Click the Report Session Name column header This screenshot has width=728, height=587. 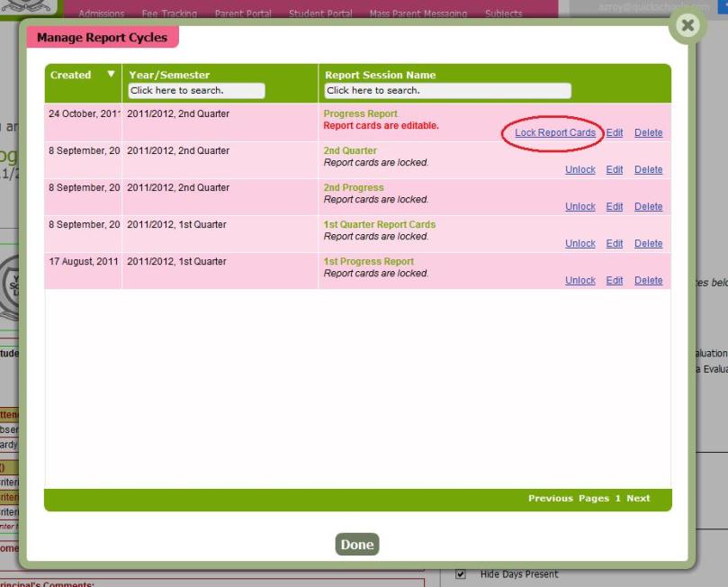(x=381, y=75)
